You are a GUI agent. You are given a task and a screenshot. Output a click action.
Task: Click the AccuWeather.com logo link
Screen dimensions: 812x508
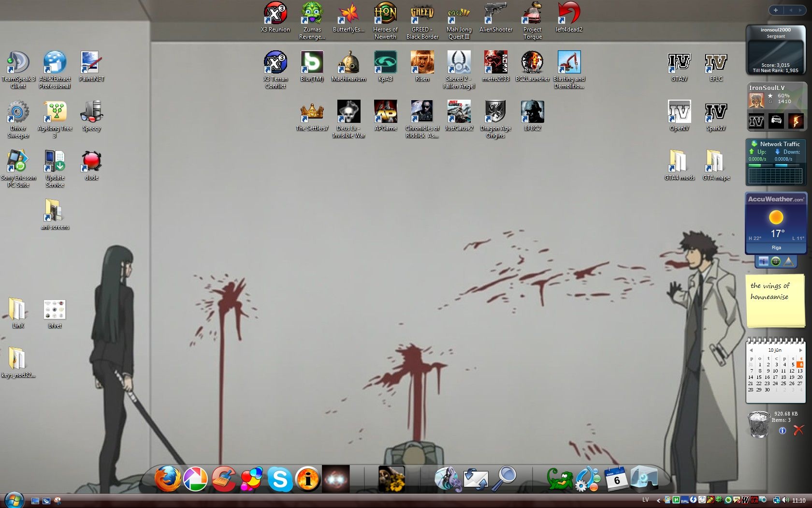click(776, 199)
